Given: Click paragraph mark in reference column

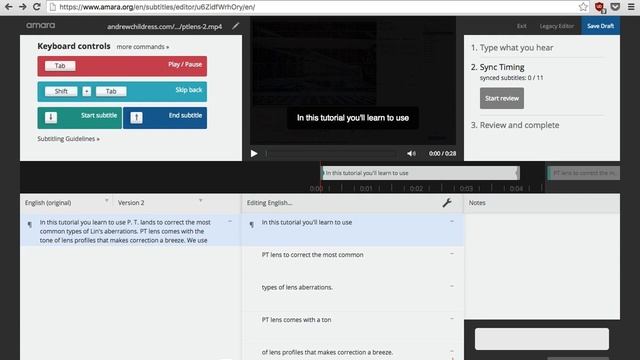Looking at the screenshot, I should click(29, 224).
